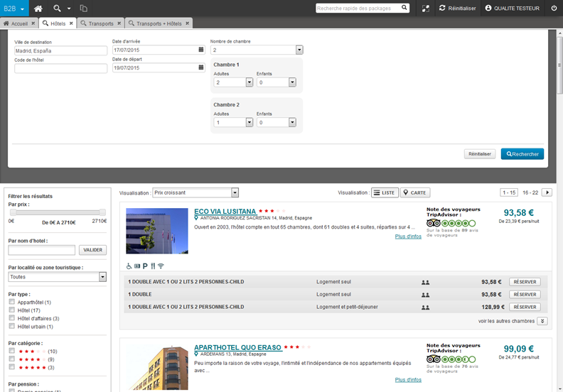Click the power logout icon
563x392 pixels.
click(x=554, y=8)
